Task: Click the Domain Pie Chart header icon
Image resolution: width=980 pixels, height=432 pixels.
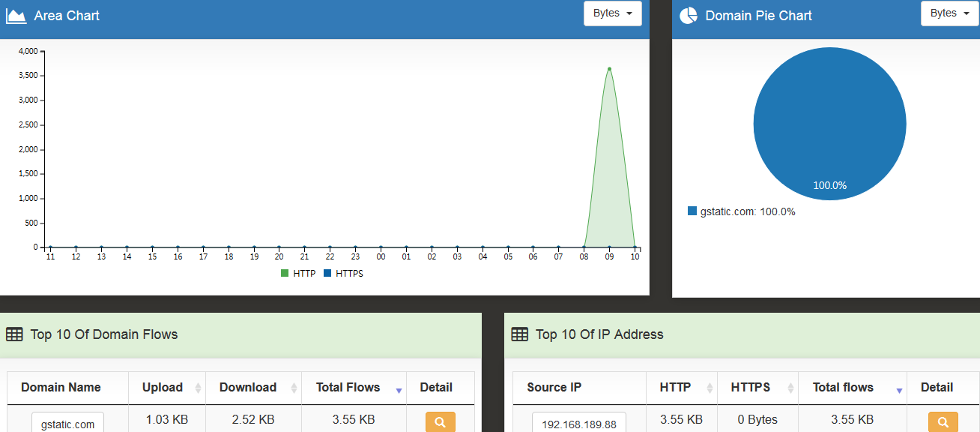Action: (688, 16)
